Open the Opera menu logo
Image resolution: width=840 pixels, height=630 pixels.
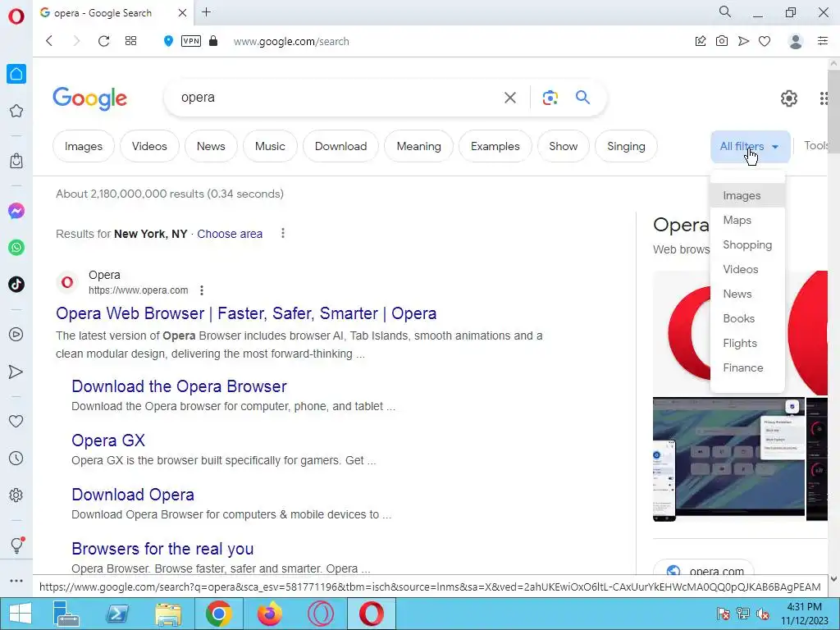(16, 16)
